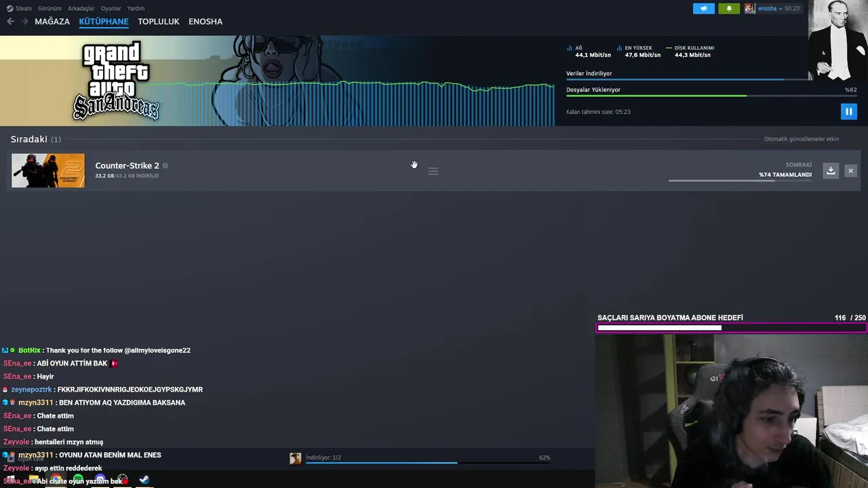Open the Yardım menu
Image resolution: width=868 pixels, height=488 pixels.
pyautogui.click(x=136, y=8)
